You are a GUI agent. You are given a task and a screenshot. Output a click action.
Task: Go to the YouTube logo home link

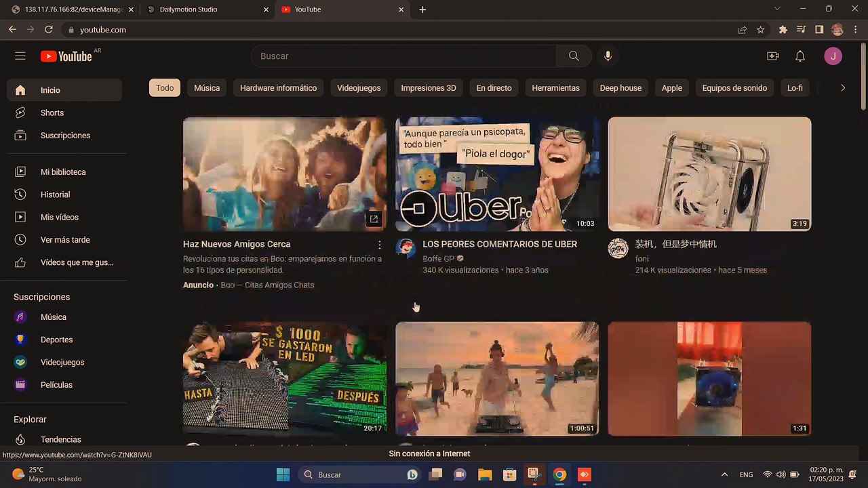pos(66,56)
